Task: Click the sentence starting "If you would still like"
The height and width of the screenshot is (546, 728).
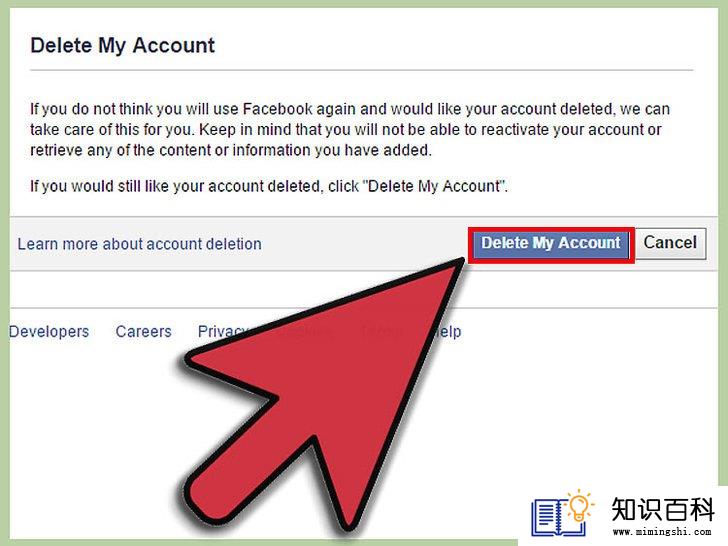Action: (269, 186)
